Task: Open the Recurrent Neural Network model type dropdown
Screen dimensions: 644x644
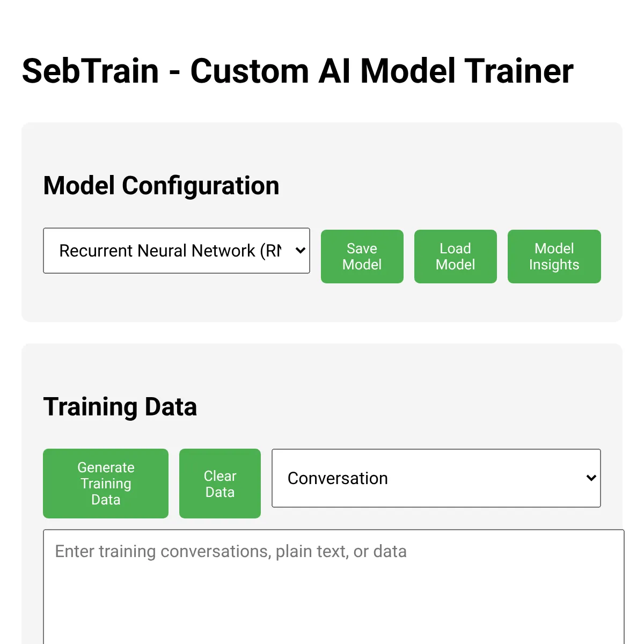Action: tap(177, 251)
